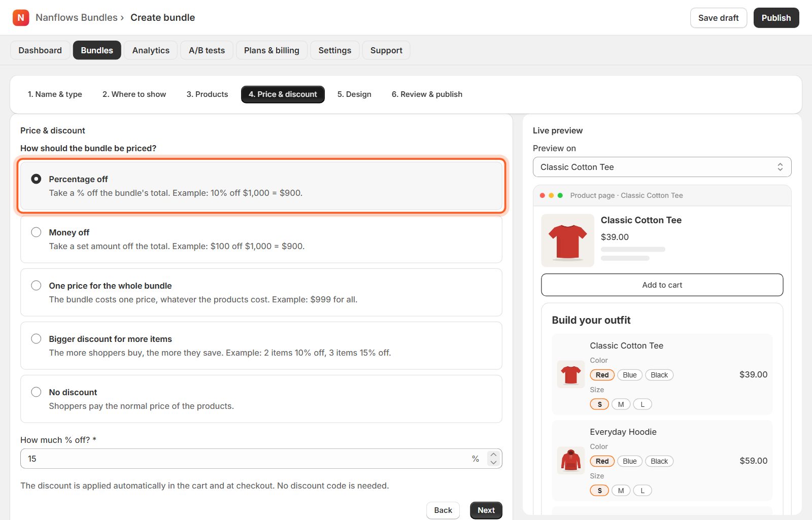Choose size S for Everyday Hoodie
812x520 pixels.
pyautogui.click(x=599, y=491)
